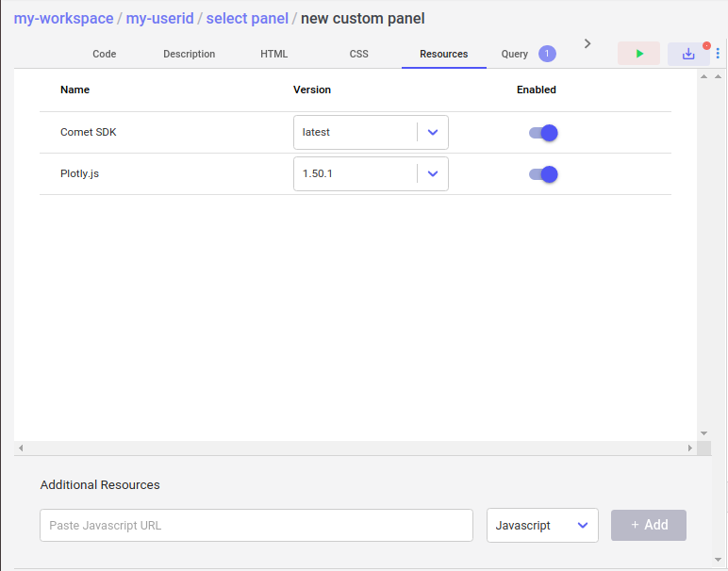
Task: Click the Query tab badge count
Action: coord(547,54)
